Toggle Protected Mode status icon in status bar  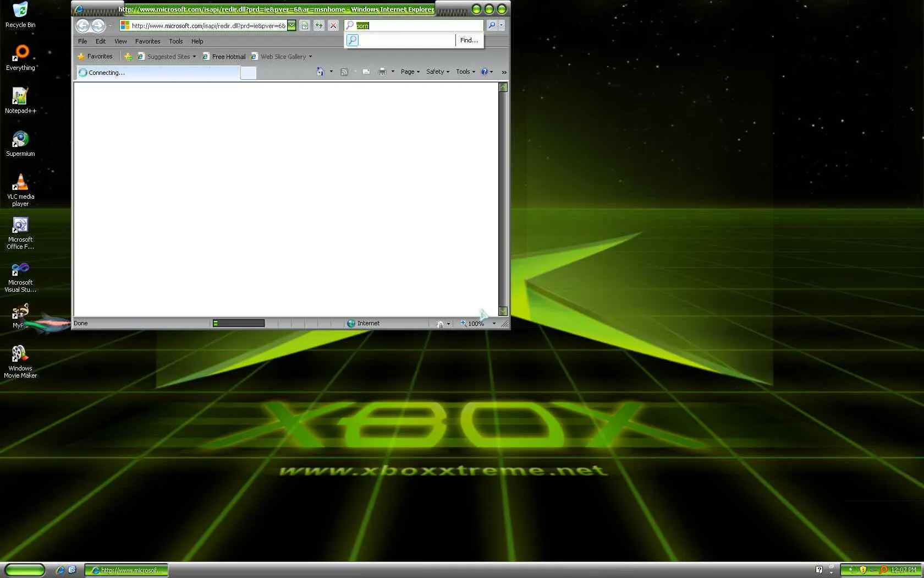coord(440,324)
